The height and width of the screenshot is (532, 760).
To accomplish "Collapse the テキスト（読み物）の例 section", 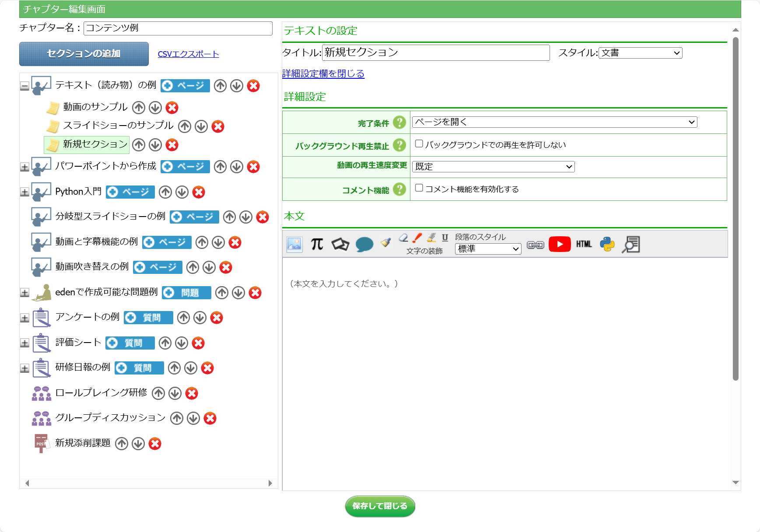I will tap(25, 86).
